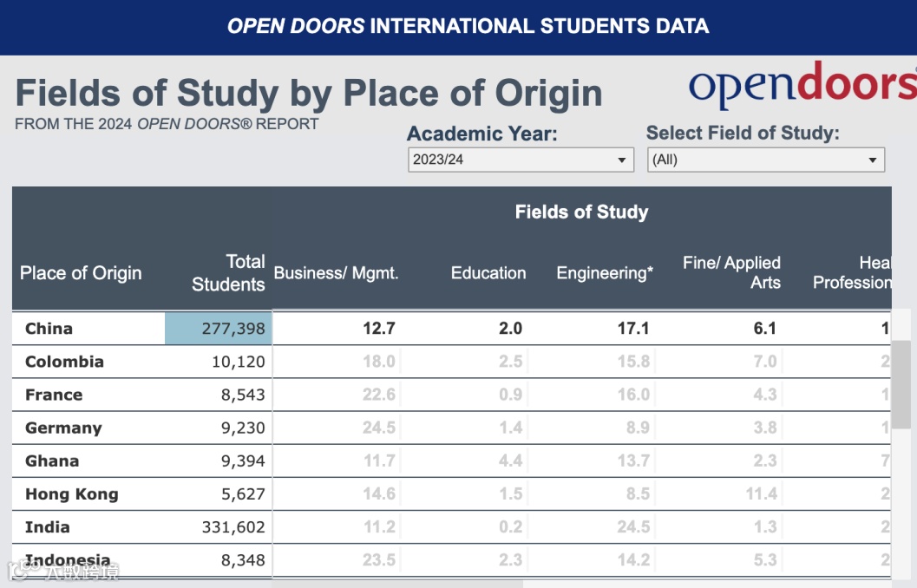The width and height of the screenshot is (917, 588).
Task: Click China's Fine Arts value 6.1
Action: pyautogui.click(x=765, y=329)
